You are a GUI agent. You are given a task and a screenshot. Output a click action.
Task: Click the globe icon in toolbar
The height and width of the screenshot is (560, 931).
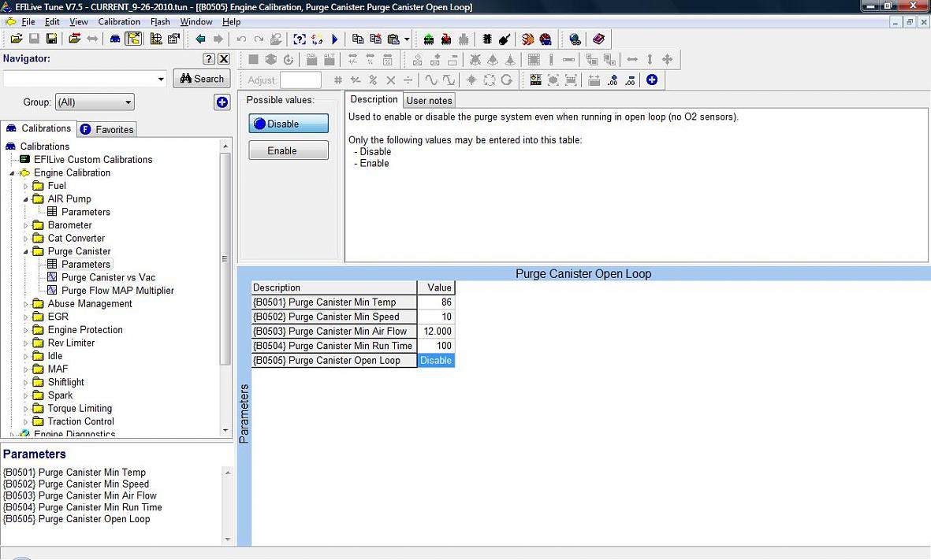(575, 39)
